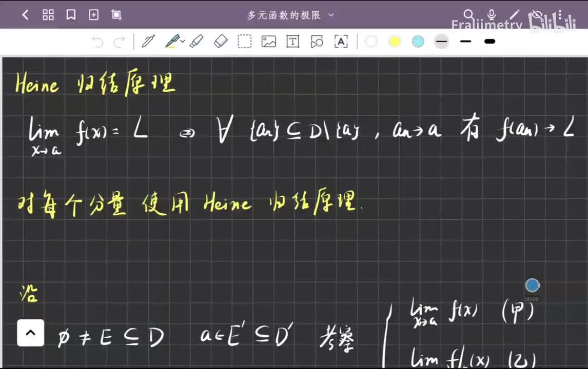Open the three-dot more options menu
Viewport: 588px width, 369px height.
click(x=560, y=15)
